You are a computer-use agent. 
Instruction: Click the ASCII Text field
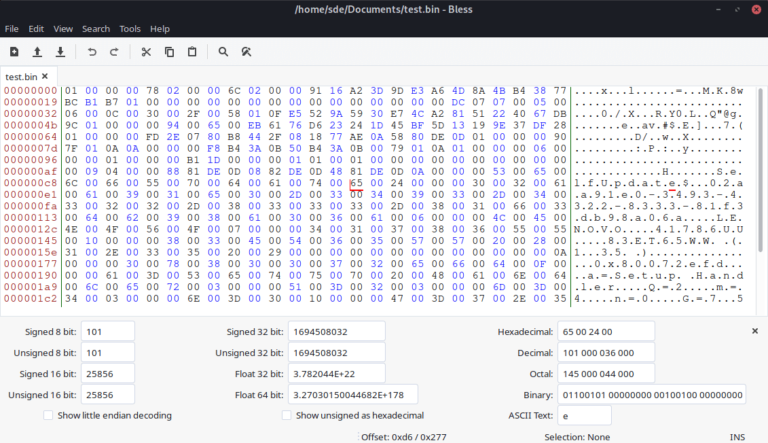(584, 416)
